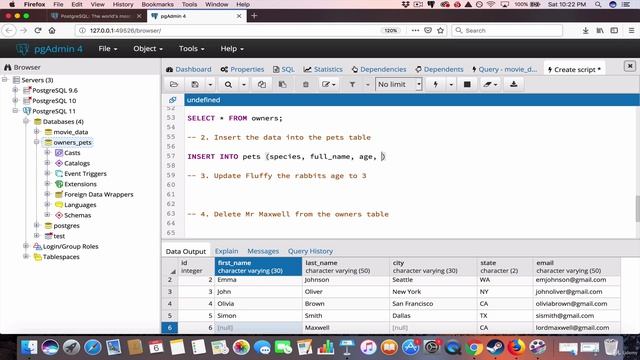
Task: Click the connection status link icon
Action: 173,100
